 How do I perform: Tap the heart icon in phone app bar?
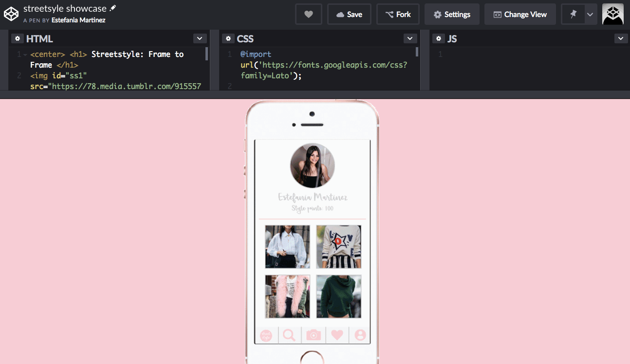pos(337,335)
